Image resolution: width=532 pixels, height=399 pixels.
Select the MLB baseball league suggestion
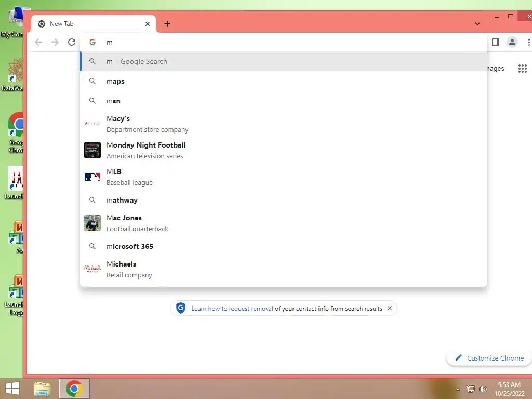[x=284, y=177]
